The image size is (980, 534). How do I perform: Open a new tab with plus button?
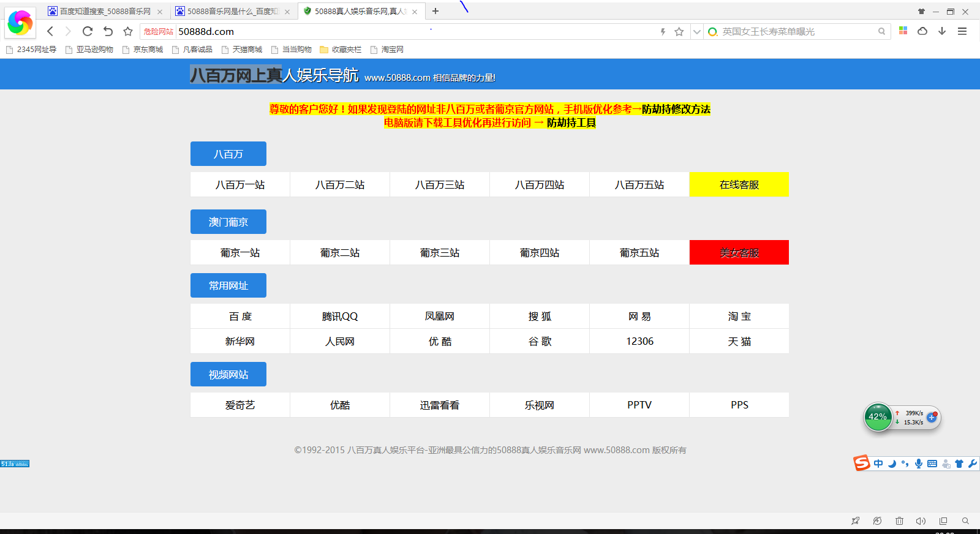[x=435, y=11]
